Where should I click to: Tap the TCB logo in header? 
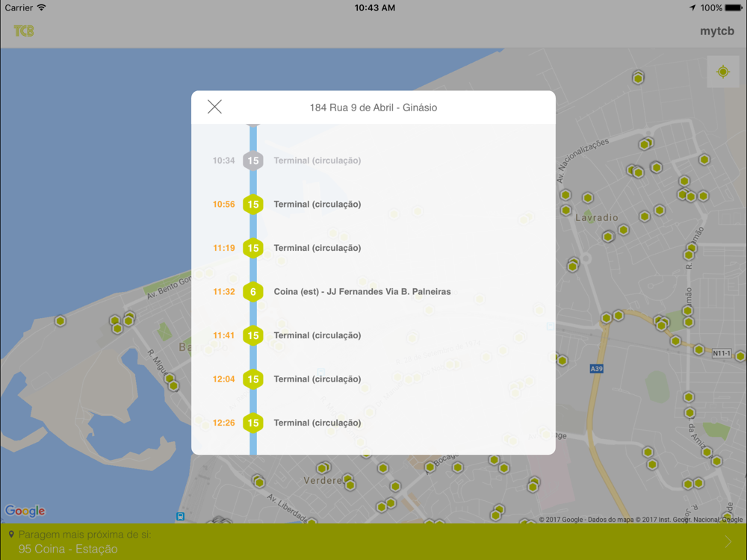pyautogui.click(x=24, y=31)
